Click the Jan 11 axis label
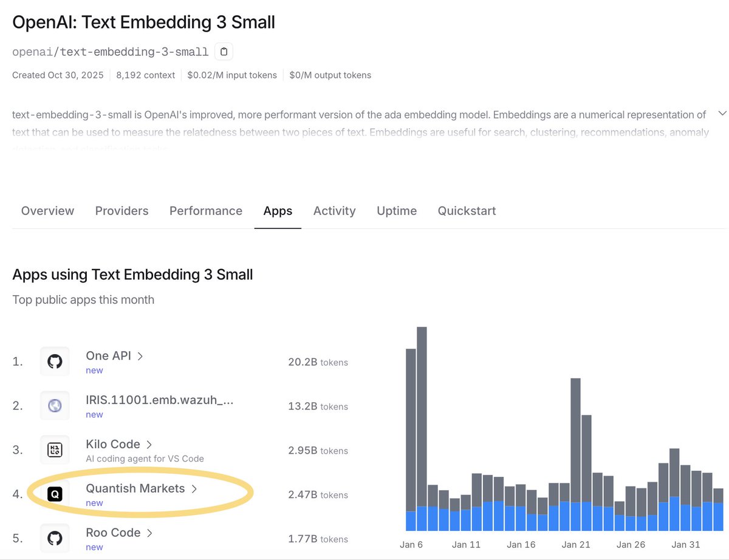Image resolution: width=729 pixels, height=560 pixels. point(466,544)
